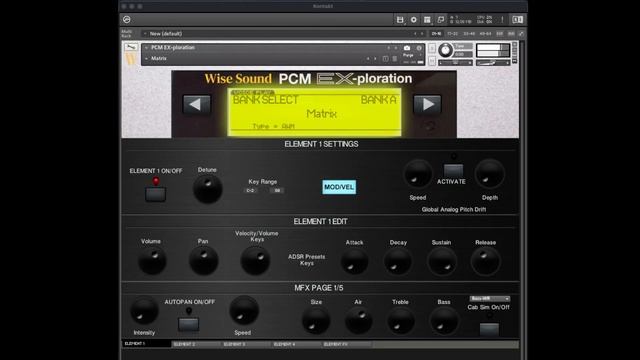The height and width of the screenshot is (360, 640).
Task: Go to previous snapshot arrow by Matrix
Action: coord(368,59)
